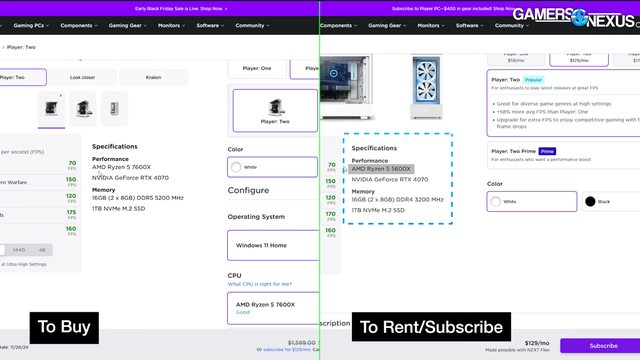Open the left Monitors nav menu
The width and height of the screenshot is (640, 360).
(x=171, y=25)
